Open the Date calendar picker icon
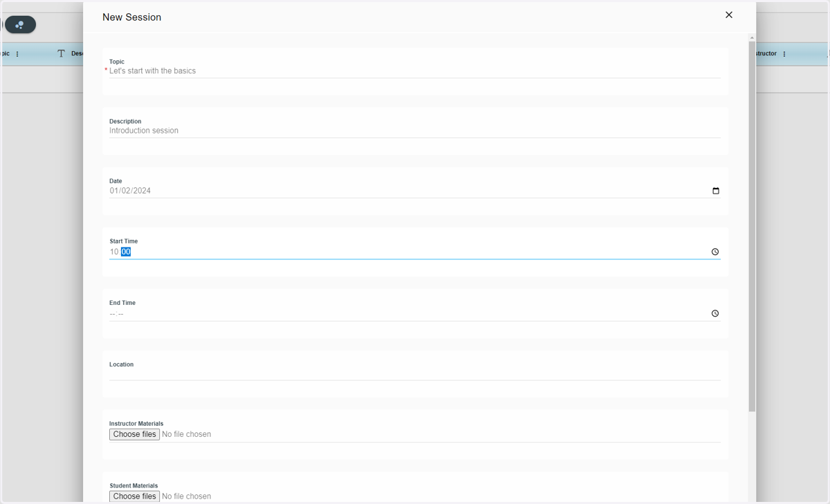This screenshot has width=830, height=504. [x=715, y=191]
